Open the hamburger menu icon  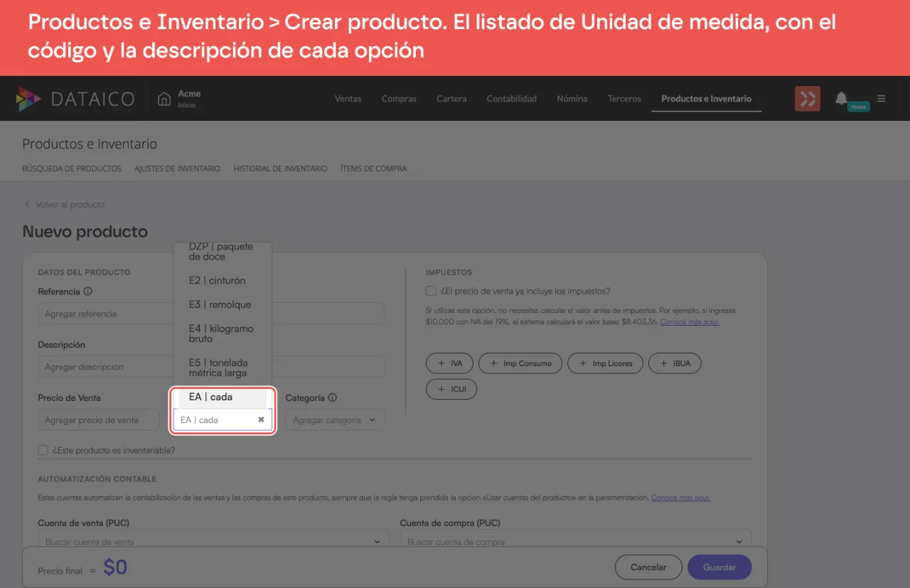(x=882, y=99)
